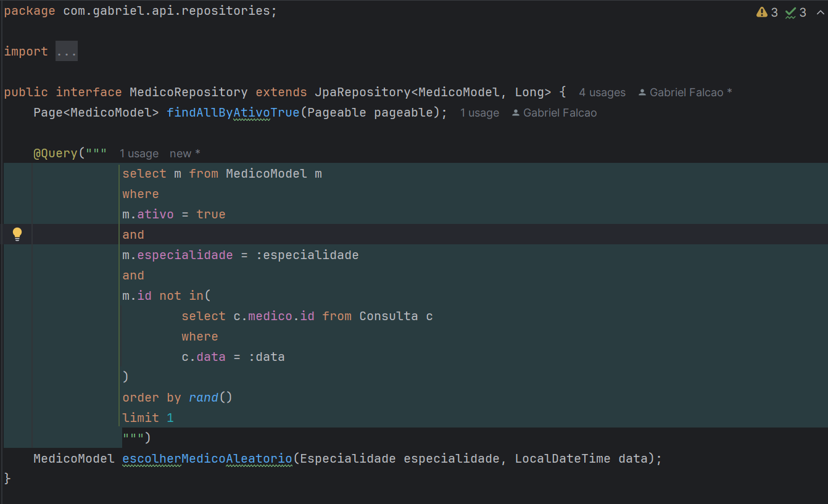Click the MedicoRepository interface name
This screenshot has height=504, width=828.
189,93
